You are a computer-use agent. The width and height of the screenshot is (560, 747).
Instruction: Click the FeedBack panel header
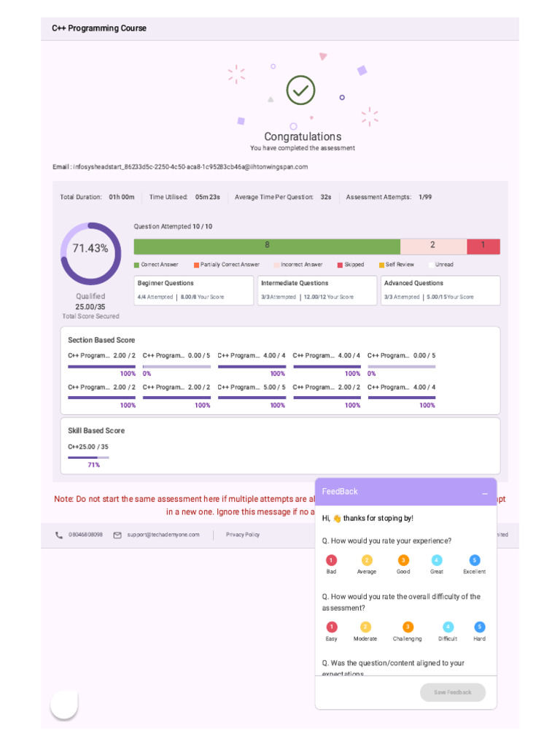coord(405,492)
